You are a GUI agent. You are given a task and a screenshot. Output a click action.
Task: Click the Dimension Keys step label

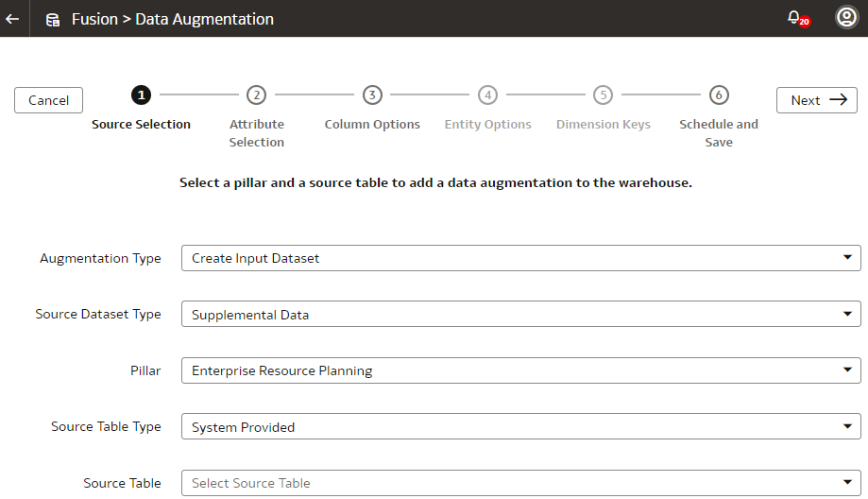[x=603, y=125]
